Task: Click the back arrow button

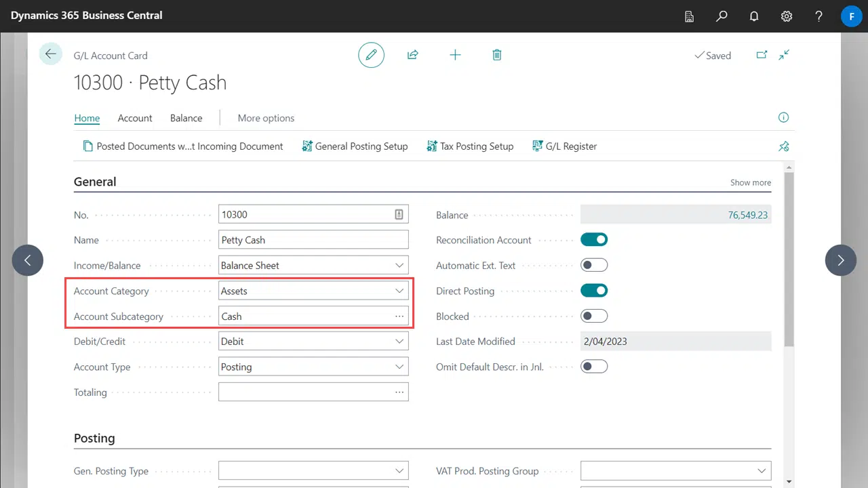Action: (x=51, y=54)
